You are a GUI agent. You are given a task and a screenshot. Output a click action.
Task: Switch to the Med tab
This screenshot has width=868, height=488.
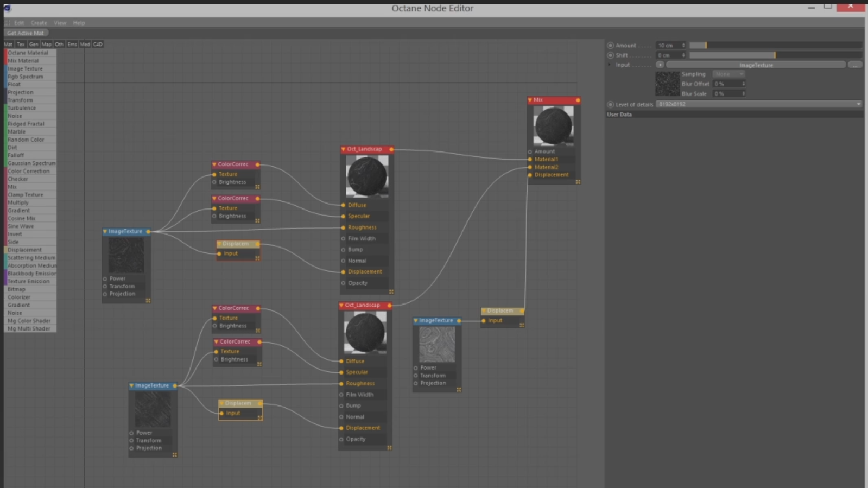(x=85, y=45)
